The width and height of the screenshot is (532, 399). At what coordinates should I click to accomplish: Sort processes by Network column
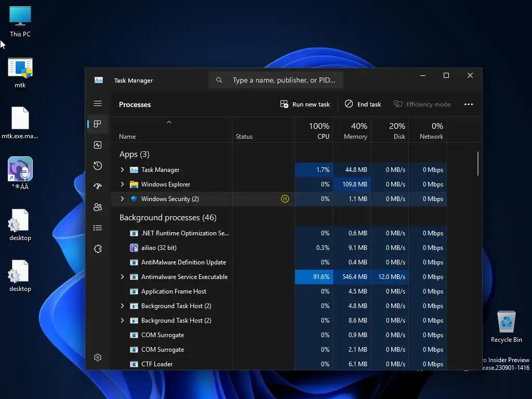pyautogui.click(x=428, y=130)
